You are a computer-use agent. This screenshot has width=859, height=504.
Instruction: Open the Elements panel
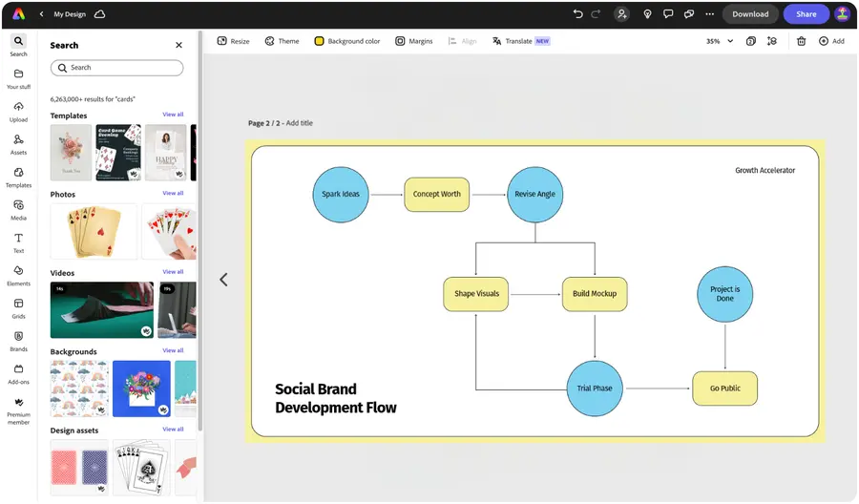pyautogui.click(x=18, y=276)
